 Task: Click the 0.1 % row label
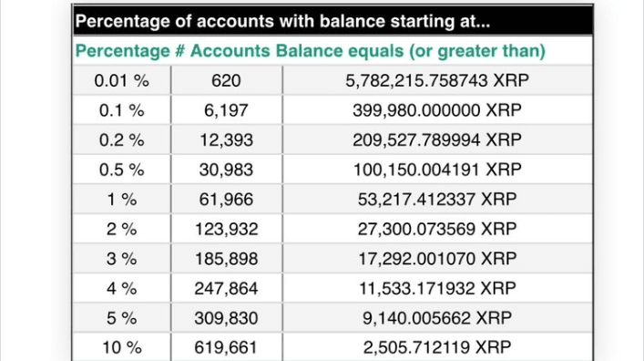click(121, 109)
